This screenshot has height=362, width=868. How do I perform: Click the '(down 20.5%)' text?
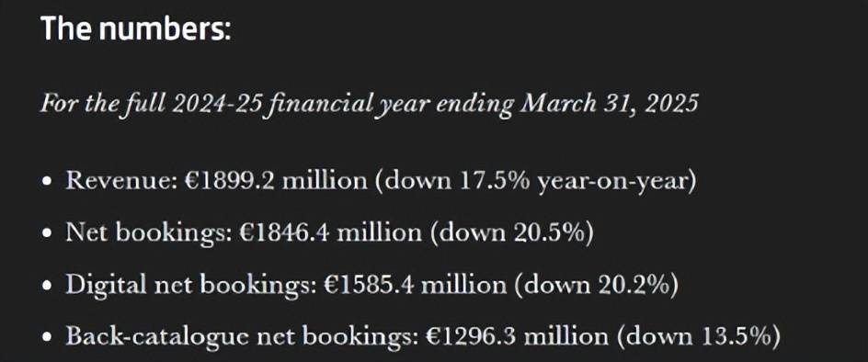click(x=511, y=233)
